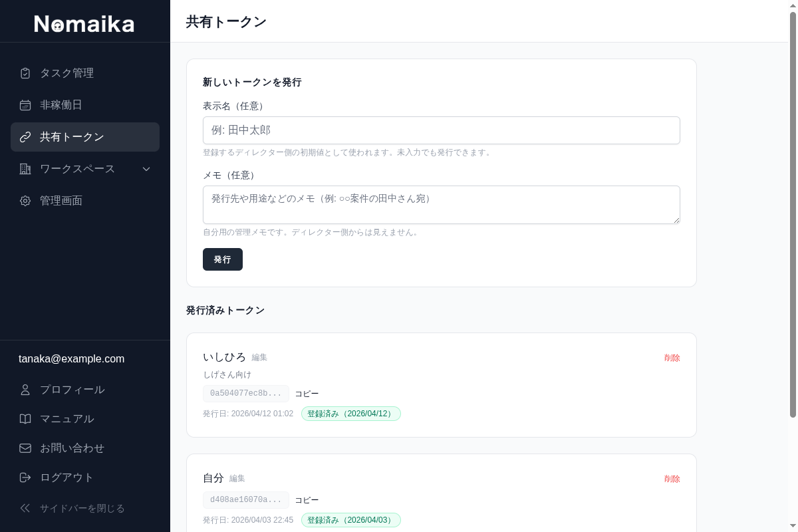Click the しげさん向け memo text

tap(227, 375)
